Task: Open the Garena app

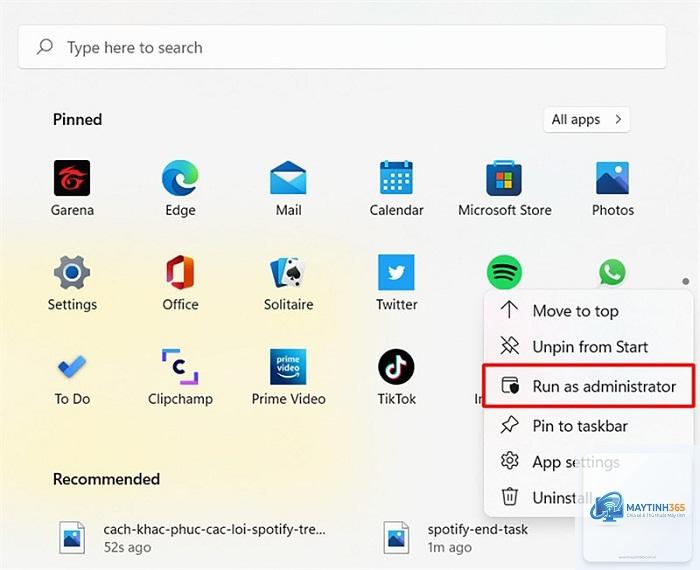Action: pyautogui.click(x=72, y=188)
